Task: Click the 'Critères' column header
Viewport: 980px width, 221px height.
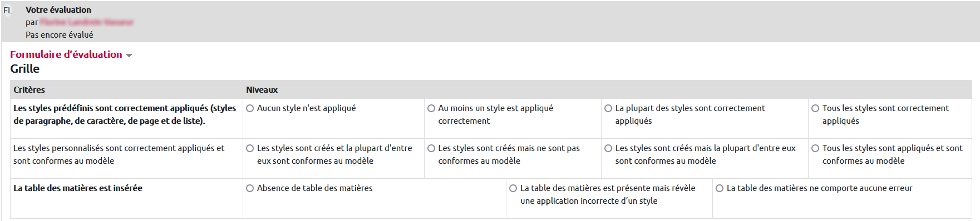Action: pyautogui.click(x=29, y=89)
